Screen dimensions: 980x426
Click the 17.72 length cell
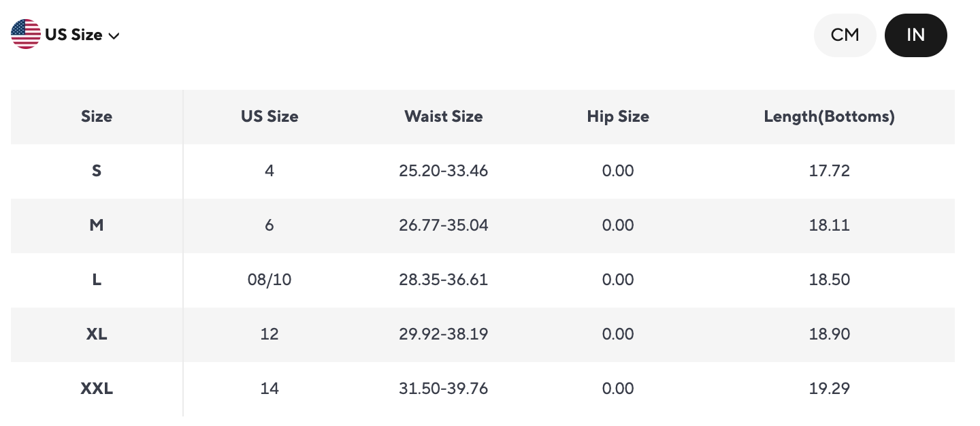(829, 171)
